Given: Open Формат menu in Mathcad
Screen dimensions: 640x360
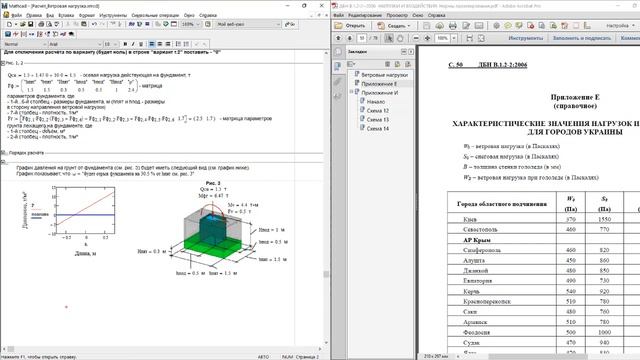Looking at the screenshot, I should (87, 15).
